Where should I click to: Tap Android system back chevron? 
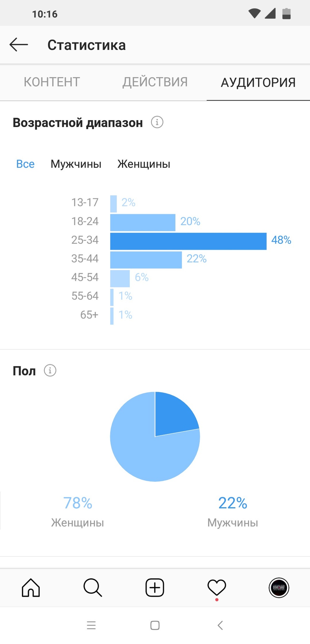tap(220, 625)
